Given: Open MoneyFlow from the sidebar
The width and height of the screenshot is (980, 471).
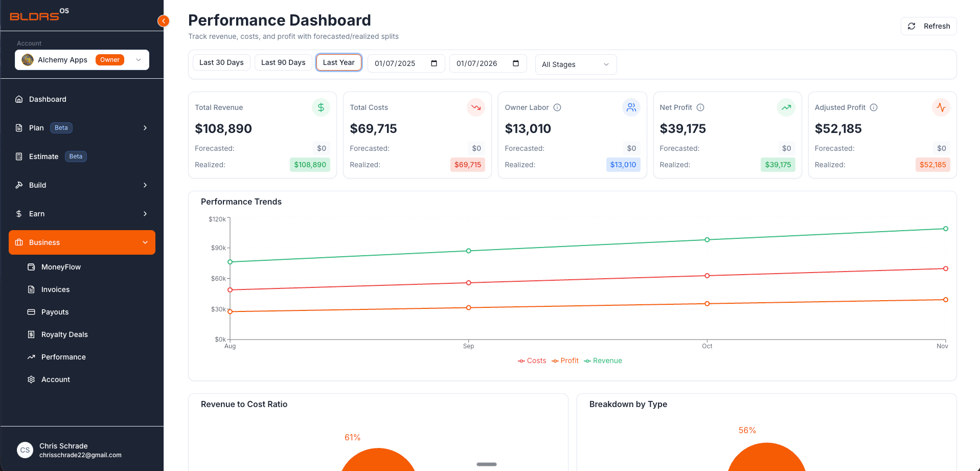Looking at the screenshot, I should point(60,267).
